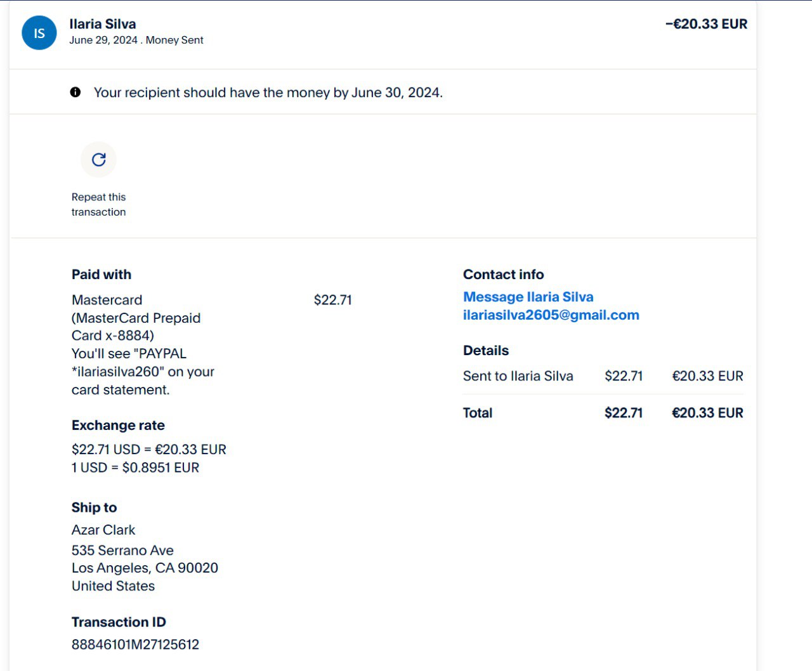Click the Contact info heading
812x671 pixels.
click(503, 275)
